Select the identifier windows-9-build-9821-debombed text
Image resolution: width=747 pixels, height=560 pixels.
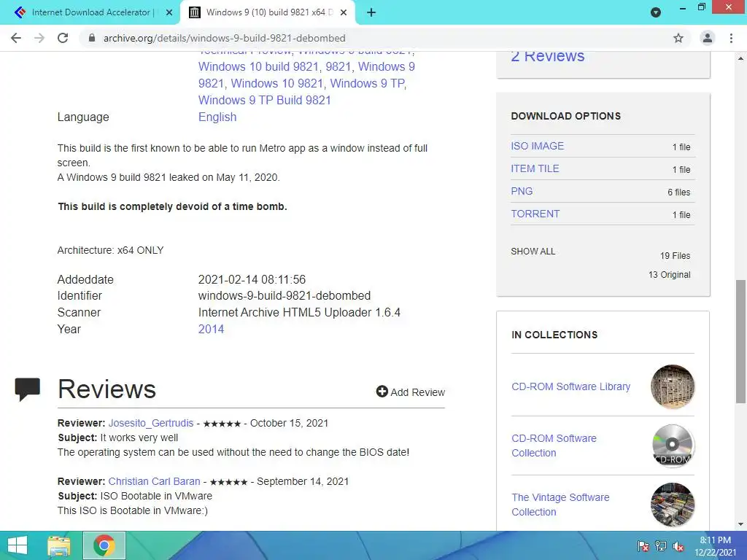pos(285,296)
